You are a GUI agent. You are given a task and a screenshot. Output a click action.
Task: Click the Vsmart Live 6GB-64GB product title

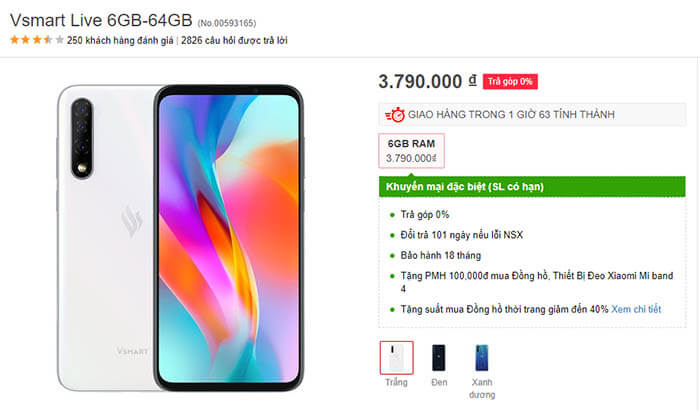(x=101, y=21)
